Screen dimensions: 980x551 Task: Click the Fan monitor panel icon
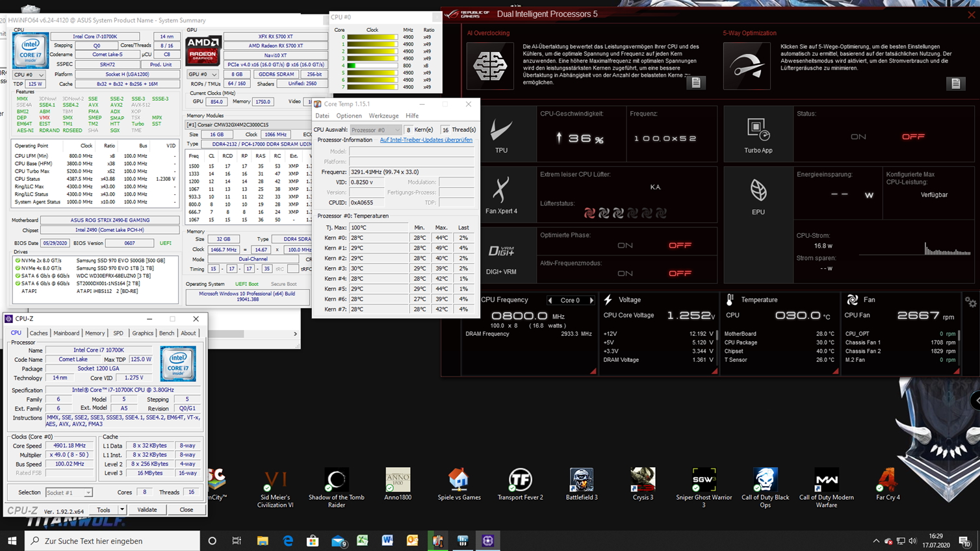tap(852, 300)
